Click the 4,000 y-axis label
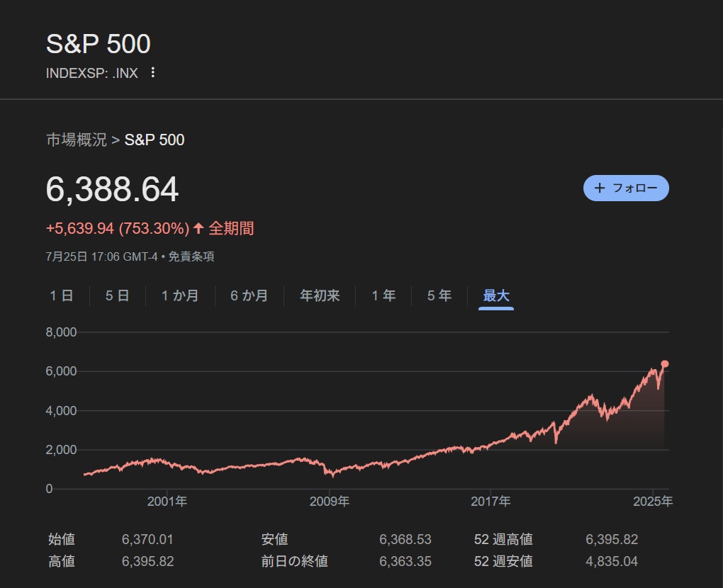Screen dimensions: 723x588 (x=61, y=411)
